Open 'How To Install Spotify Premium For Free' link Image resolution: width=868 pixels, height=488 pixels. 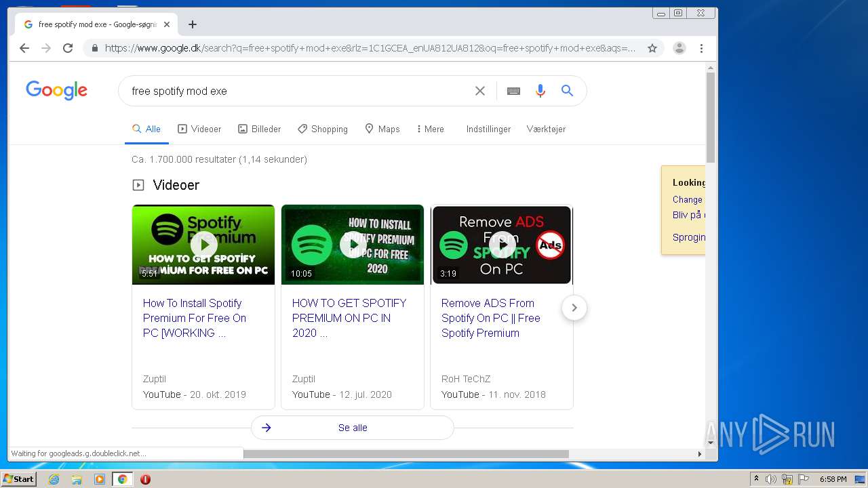(x=195, y=318)
